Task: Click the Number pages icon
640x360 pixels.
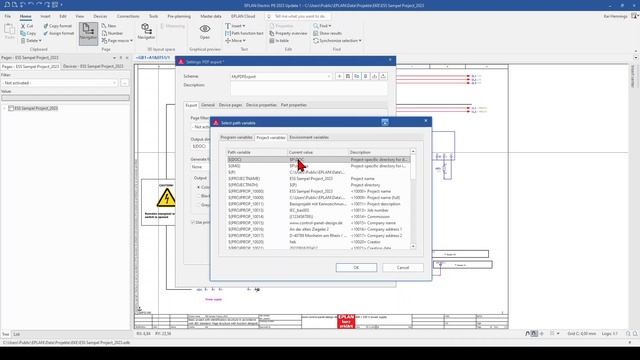Action: (x=104, y=33)
